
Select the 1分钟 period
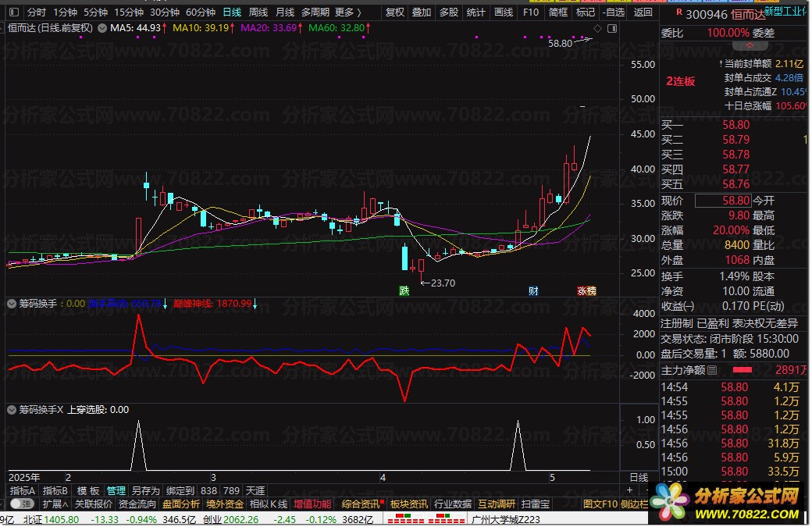[66, 12]
